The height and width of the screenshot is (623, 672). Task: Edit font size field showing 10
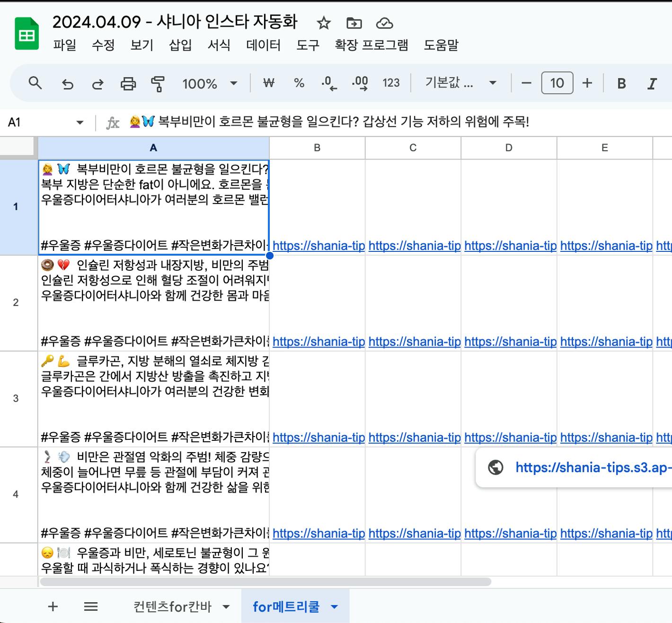tap(557, 83)
